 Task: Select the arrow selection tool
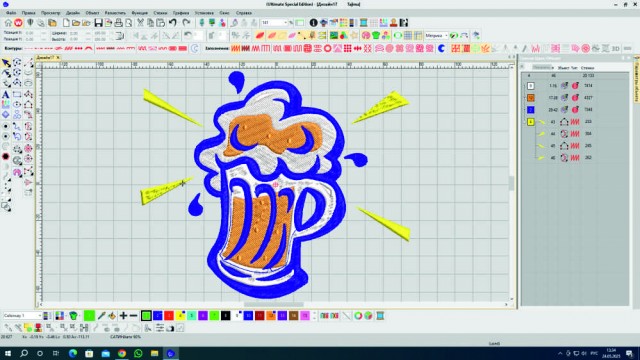point(6,63)
